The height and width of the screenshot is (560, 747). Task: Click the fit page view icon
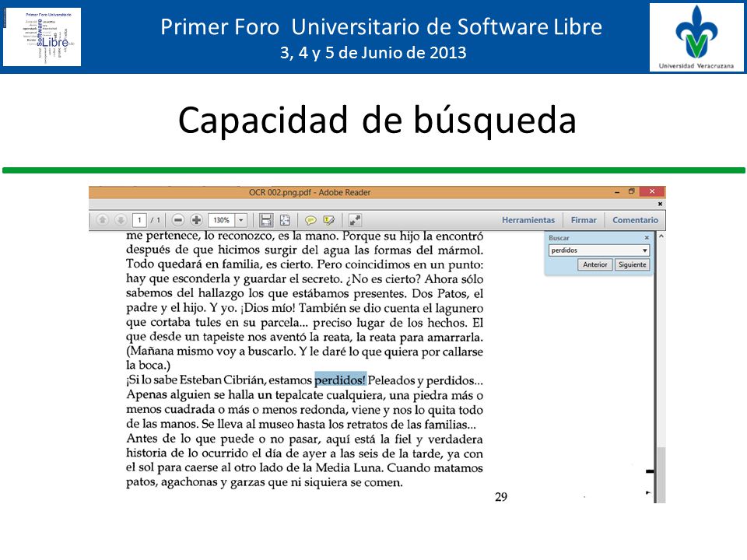[285, 220]
